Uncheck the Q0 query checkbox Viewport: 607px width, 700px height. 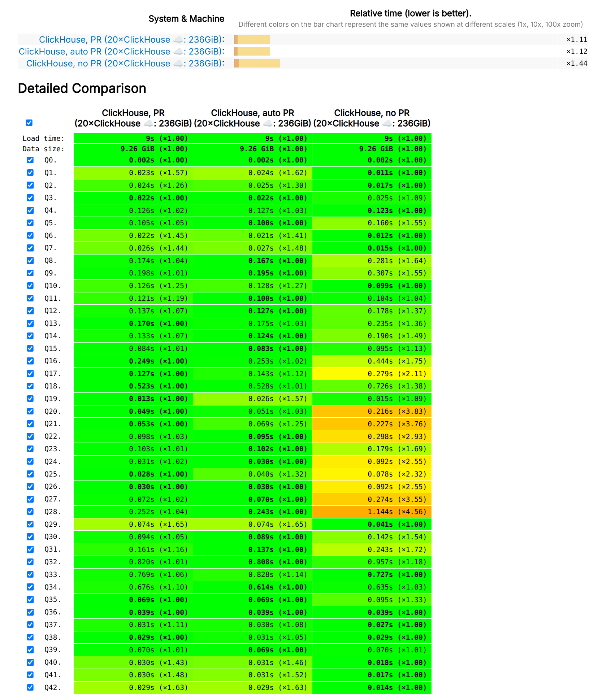(x=30, y=160)
